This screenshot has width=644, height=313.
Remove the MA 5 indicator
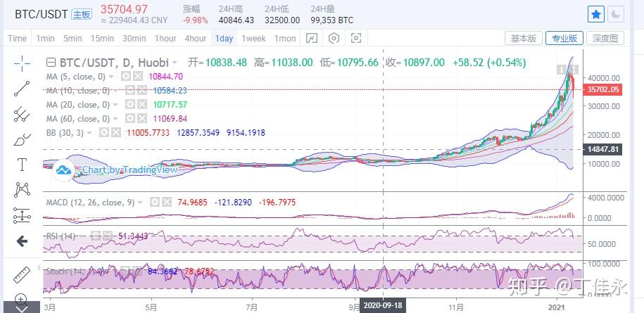coord(137,76)
